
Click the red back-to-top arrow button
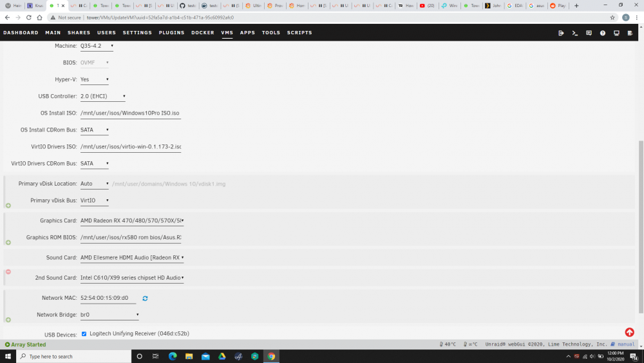[x=630, y=332]
